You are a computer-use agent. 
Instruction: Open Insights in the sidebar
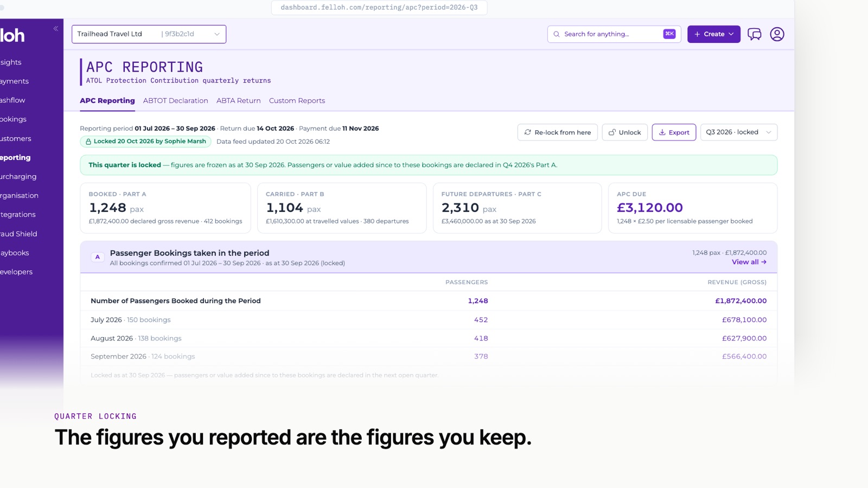coord(11,62)
